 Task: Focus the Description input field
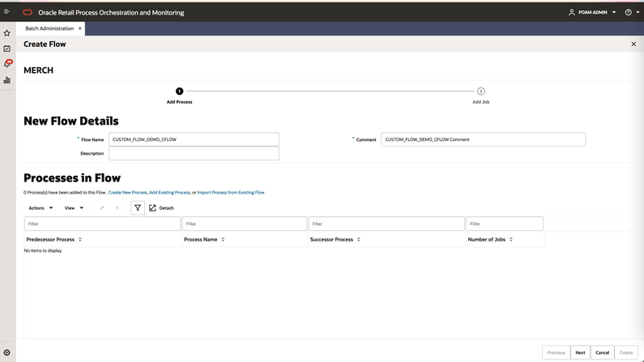[194, 153]
